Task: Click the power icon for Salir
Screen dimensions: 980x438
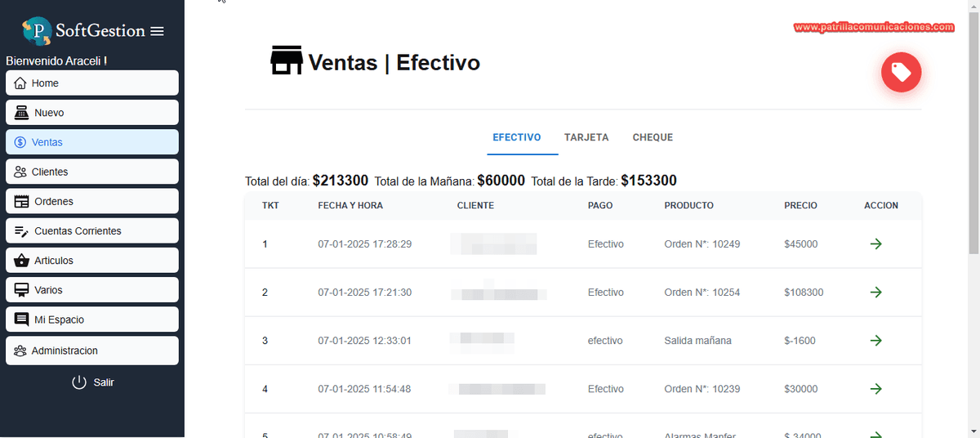Action: 79,382
